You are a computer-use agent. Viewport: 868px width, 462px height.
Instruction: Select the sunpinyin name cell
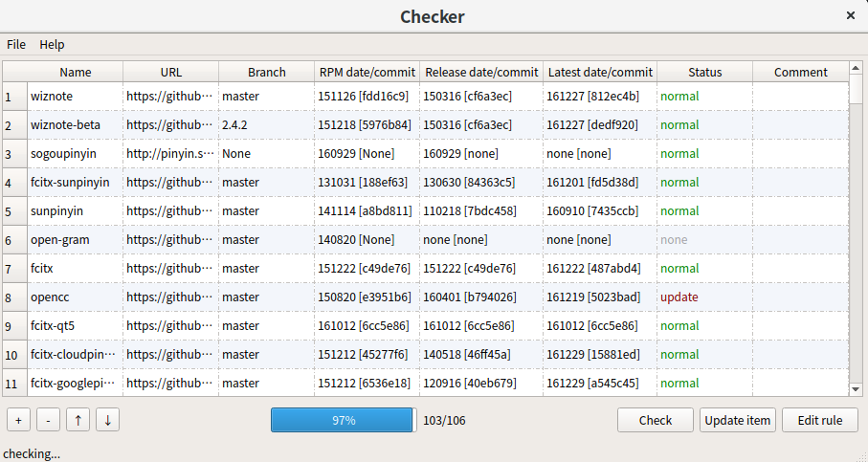pyautogui.click(x=76, y=210)
